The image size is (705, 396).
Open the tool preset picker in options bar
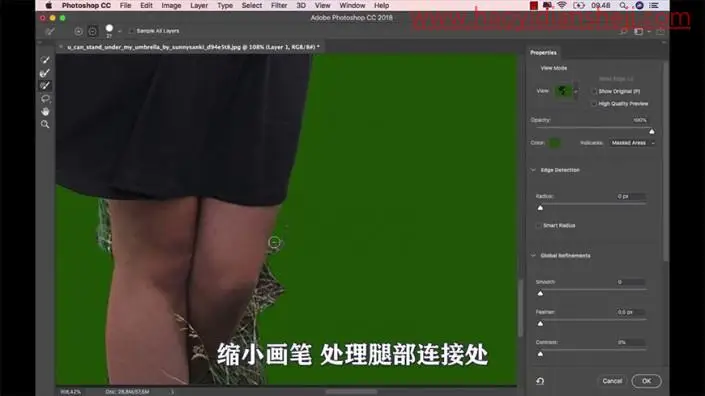50,31
